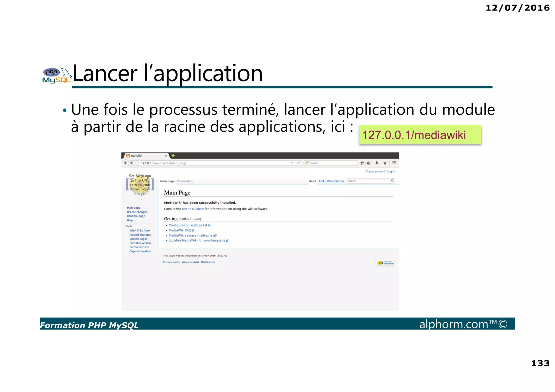The width and height of the screenshot is (555, 392).
Task: Open the address bar history dropdown arrow
Action: (292, 163)
